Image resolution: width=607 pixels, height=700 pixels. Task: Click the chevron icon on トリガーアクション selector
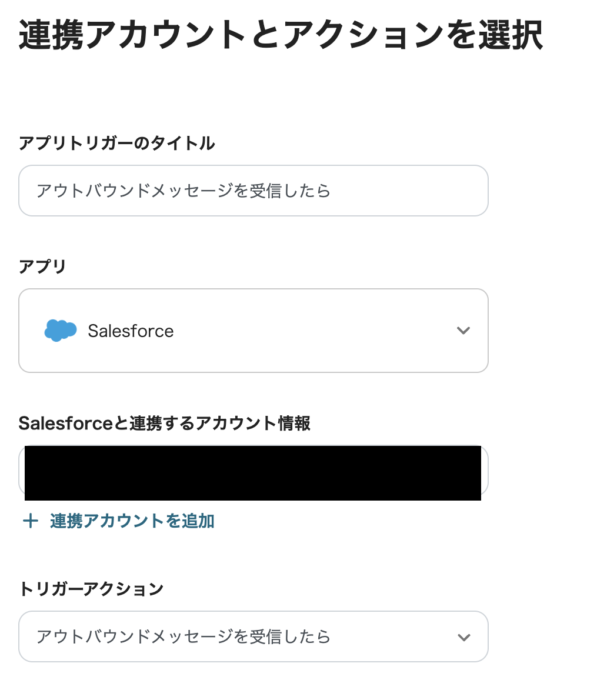click(464, 636)
